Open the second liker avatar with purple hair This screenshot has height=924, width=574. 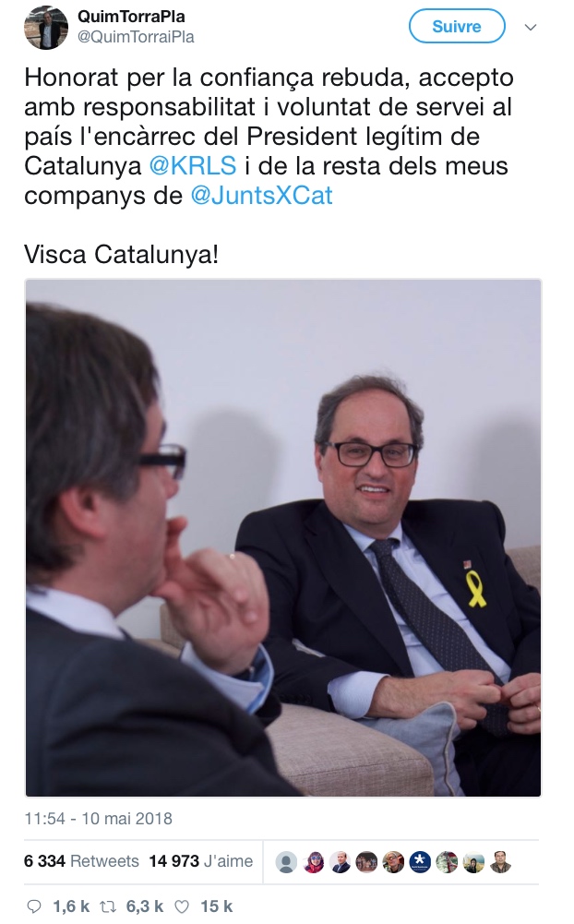(x=314, y=862)
